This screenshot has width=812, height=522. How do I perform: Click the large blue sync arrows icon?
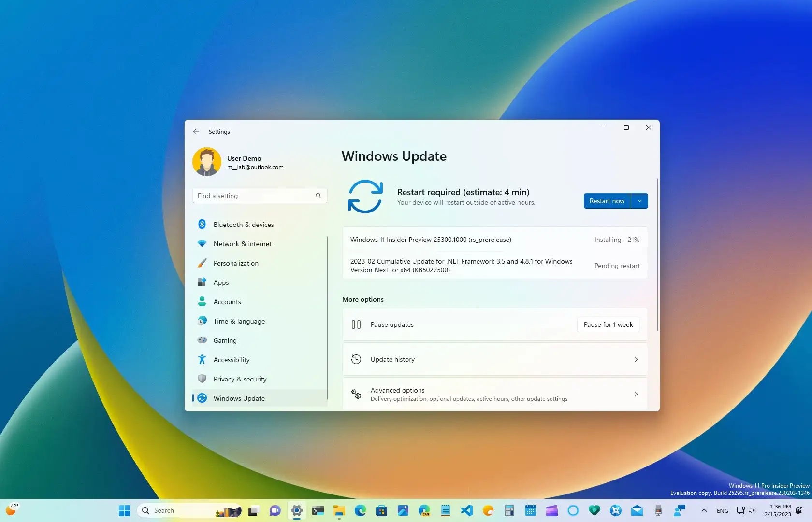(x=365, y=197)
